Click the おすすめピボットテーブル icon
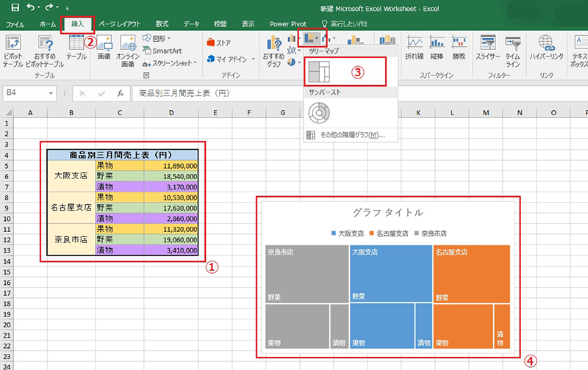 click(x=45, y=51)
